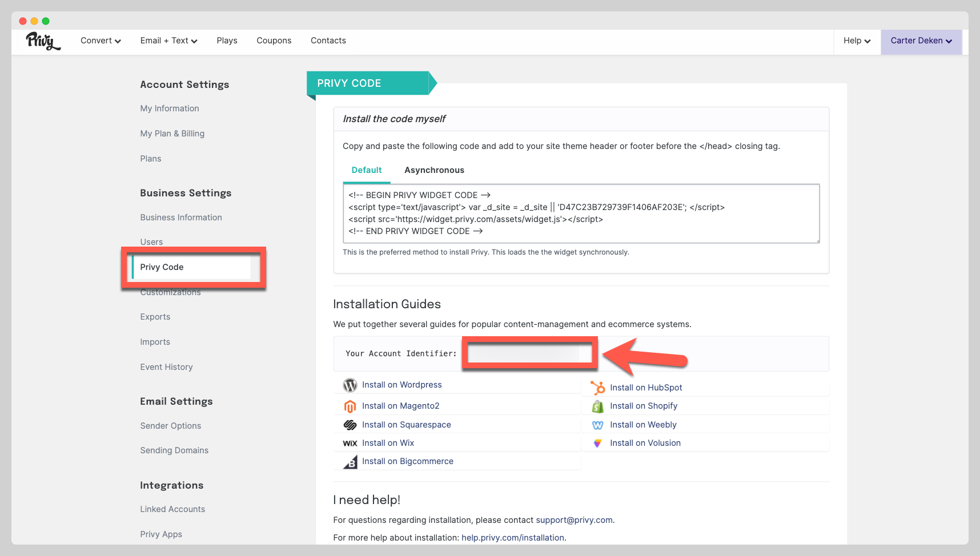980x556 pixels.
Task: Click the Squarespace icon
Action: (350, 424)
